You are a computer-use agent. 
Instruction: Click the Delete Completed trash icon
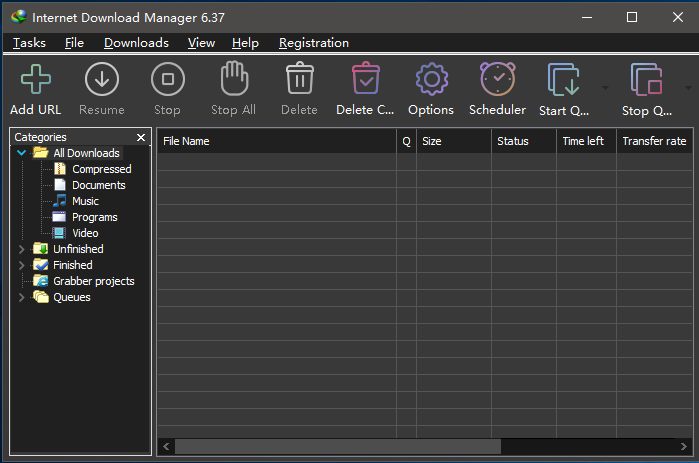click(366, 78)
